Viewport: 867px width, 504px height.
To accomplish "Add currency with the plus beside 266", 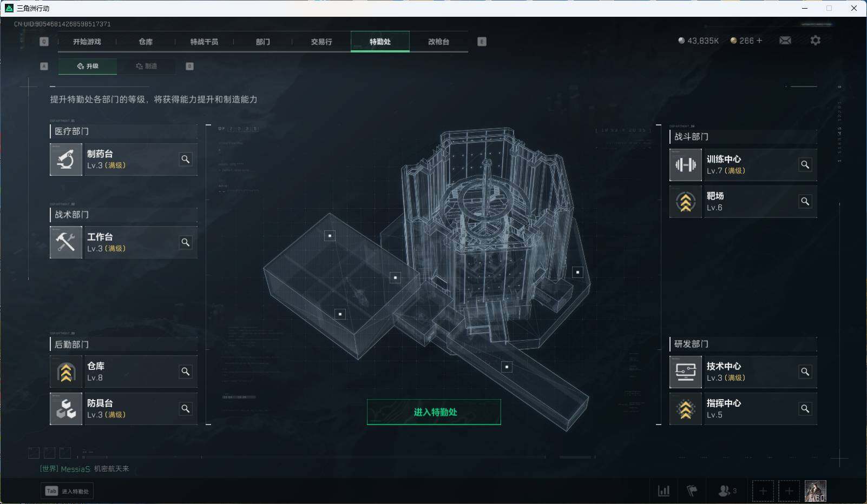I will tap(759, 41).
